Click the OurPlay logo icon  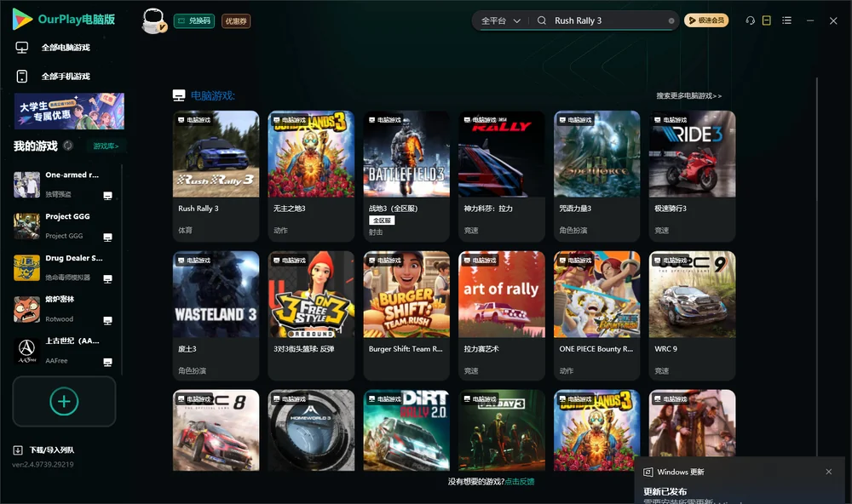22,20
